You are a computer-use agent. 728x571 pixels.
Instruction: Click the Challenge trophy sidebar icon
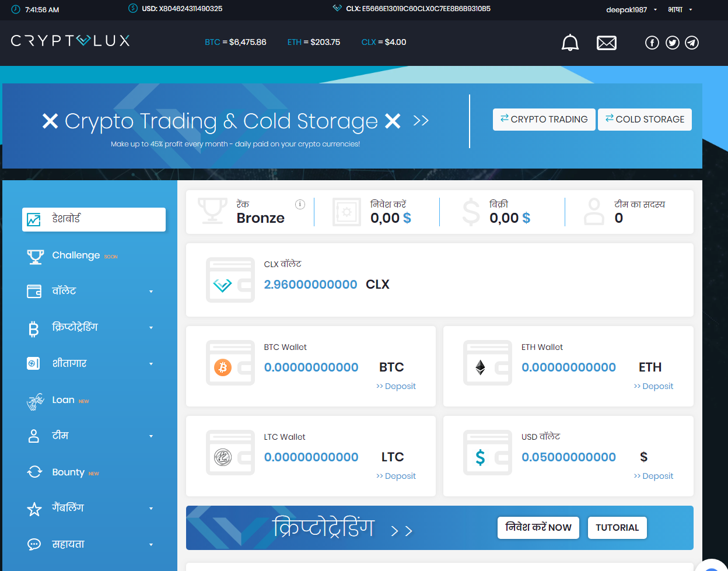point(35,257)
